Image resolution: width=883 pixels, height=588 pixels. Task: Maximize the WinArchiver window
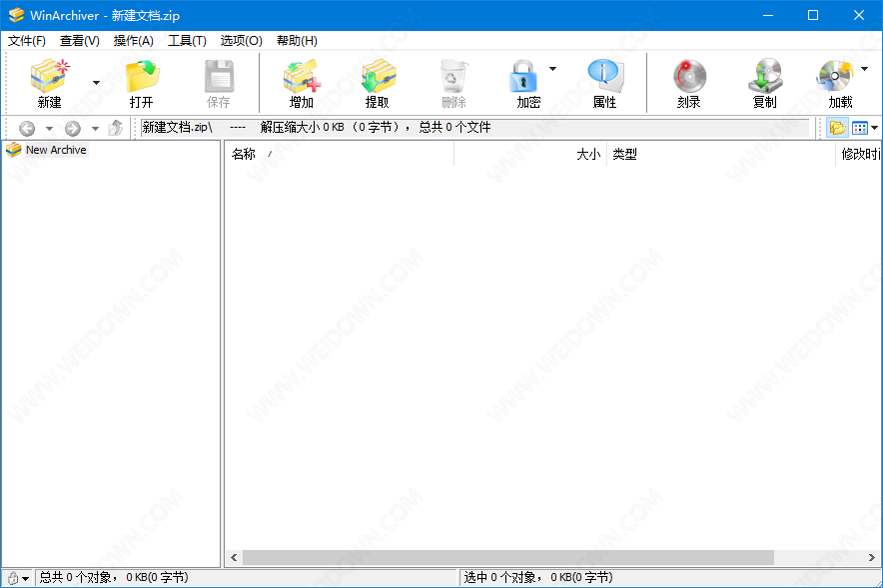click(x=813, y=15)
